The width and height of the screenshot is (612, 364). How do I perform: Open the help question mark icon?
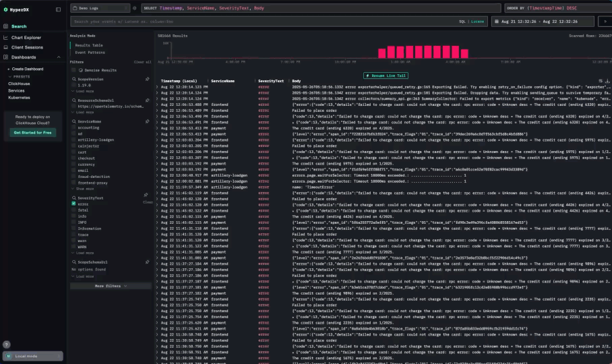[6, 344]
